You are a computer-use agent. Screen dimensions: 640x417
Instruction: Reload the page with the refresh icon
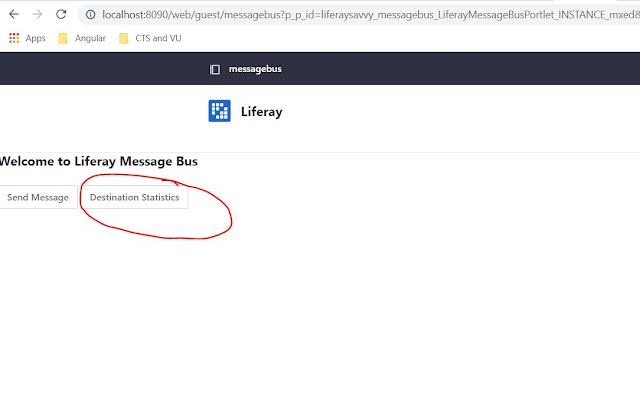(61, 14)
